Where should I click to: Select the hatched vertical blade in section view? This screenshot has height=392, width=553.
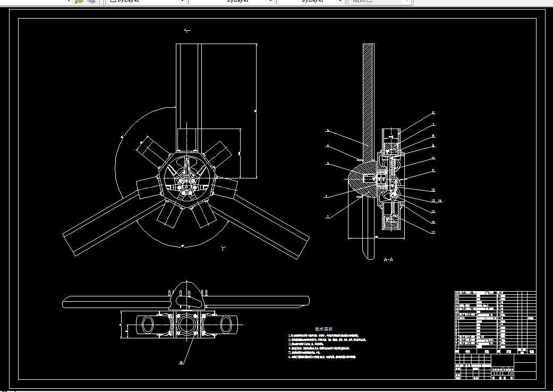pyautogui.click(x=369, y=102)
